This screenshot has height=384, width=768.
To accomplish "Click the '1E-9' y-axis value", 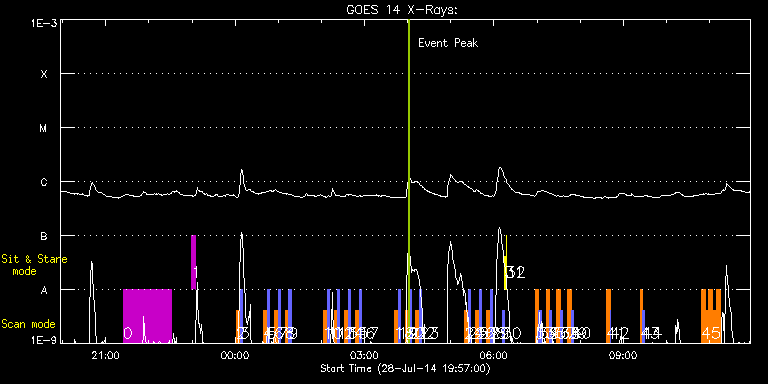I will [x=44, y=339].
